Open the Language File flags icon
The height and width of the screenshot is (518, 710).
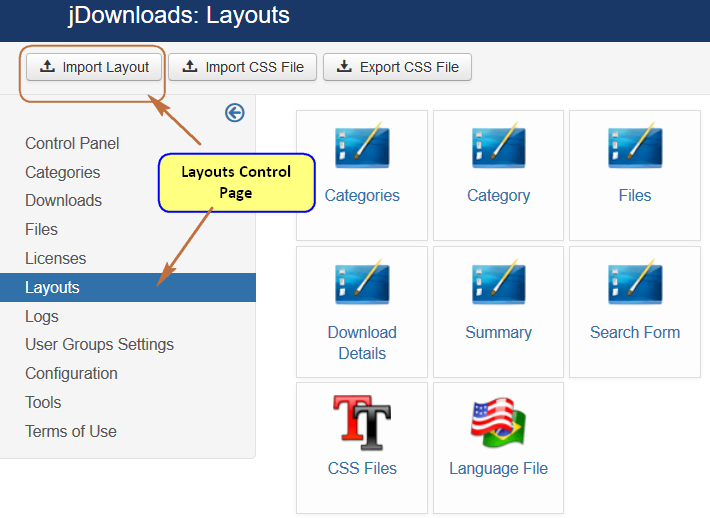click(498, 422)
